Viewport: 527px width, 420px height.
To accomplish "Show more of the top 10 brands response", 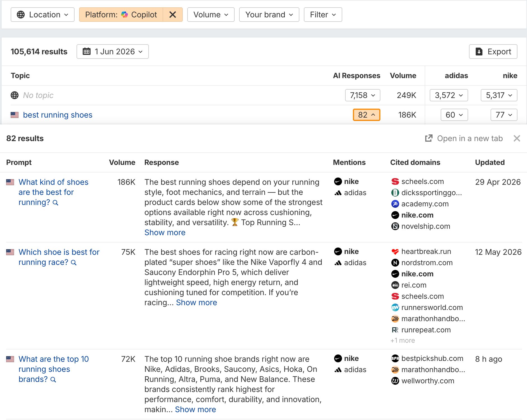I will click(x=195, y=409).
